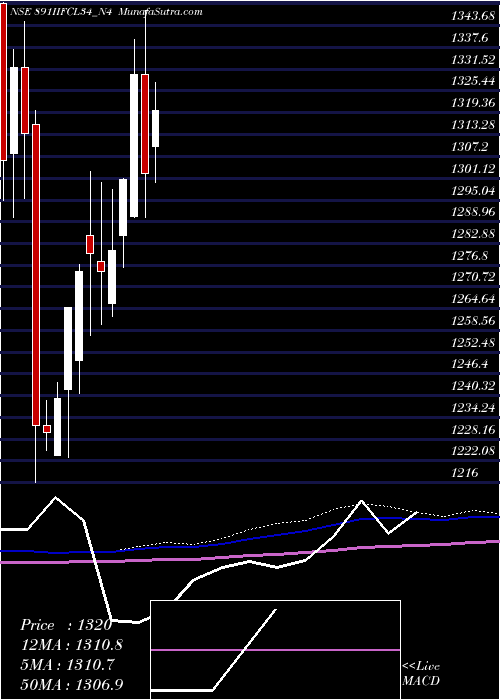Click the last white candlestick on the right
This screenshot has height=700, width=500.
tap(155, 129)
